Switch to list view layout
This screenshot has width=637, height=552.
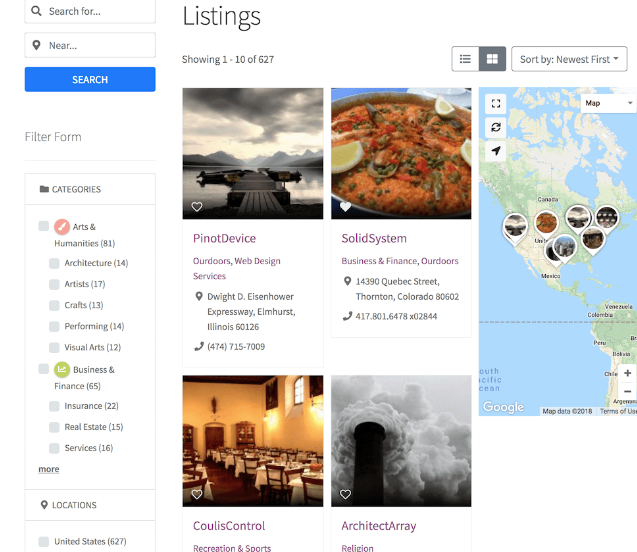click(x=465, y=59)
